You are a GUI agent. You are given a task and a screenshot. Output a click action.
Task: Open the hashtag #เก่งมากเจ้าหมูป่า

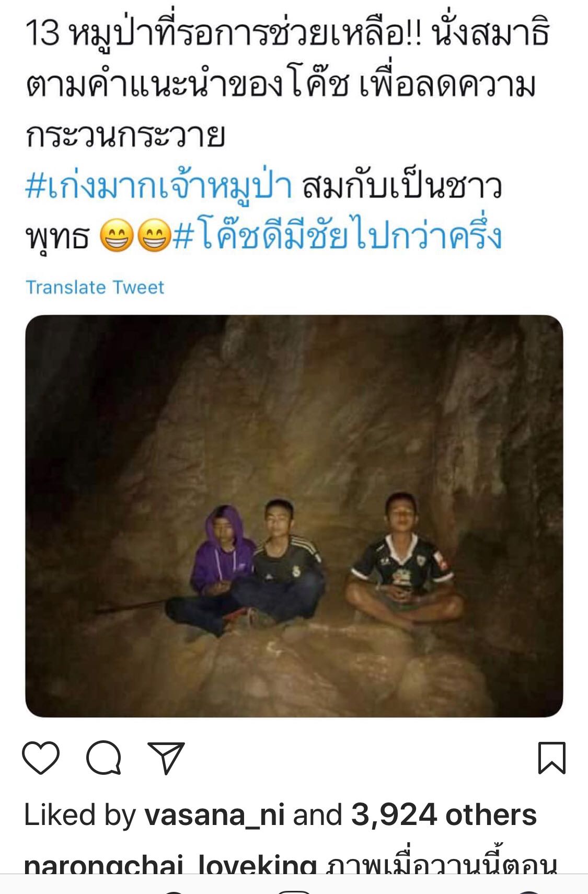(158, 186)
